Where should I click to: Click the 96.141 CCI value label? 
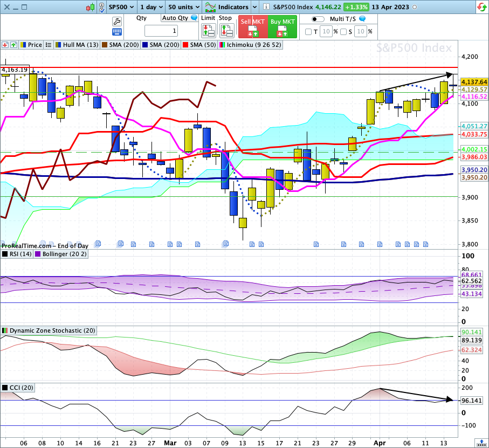[x=472, y=401]
